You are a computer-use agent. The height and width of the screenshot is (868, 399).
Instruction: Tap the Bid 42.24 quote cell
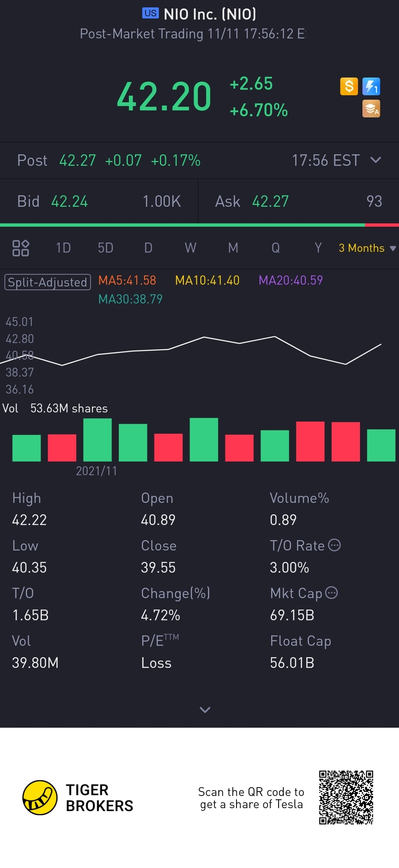pos(99,202)
